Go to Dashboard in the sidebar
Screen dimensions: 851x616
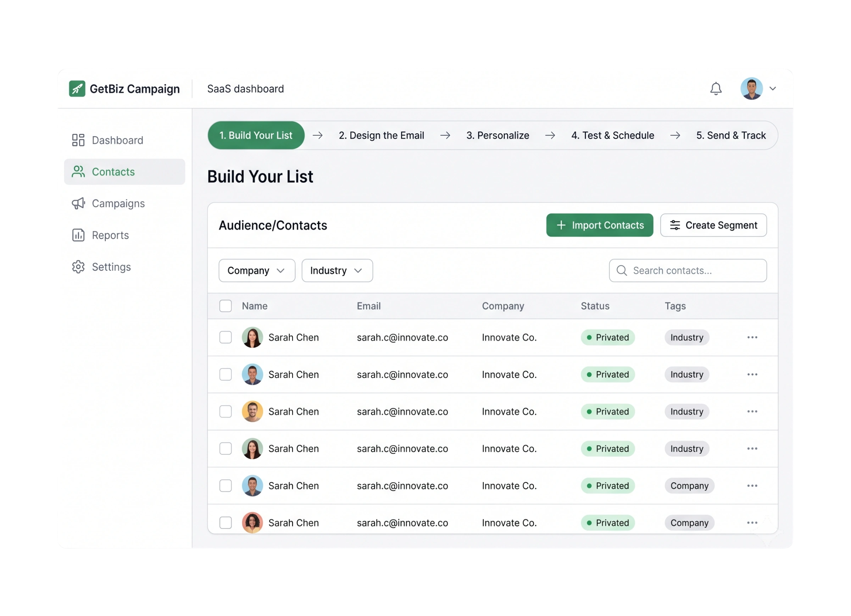coord(124,140)
